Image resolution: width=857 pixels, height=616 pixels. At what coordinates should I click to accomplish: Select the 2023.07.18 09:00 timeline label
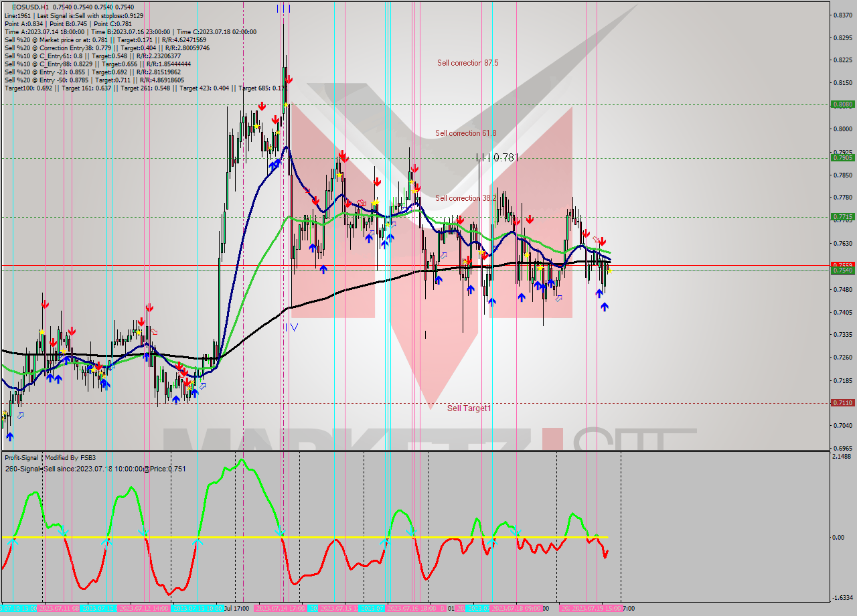coord(514,609)
